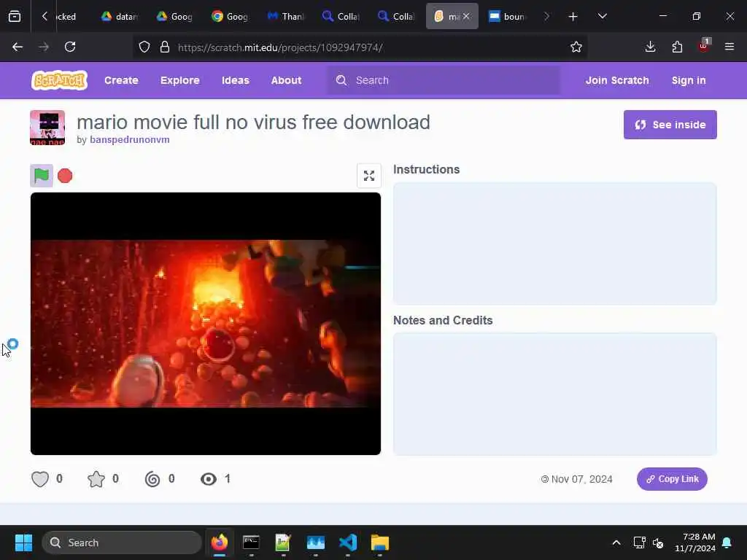The image size is (747, 560).
Task: Open the Create menu item
Action: click(x=122, y=80)
